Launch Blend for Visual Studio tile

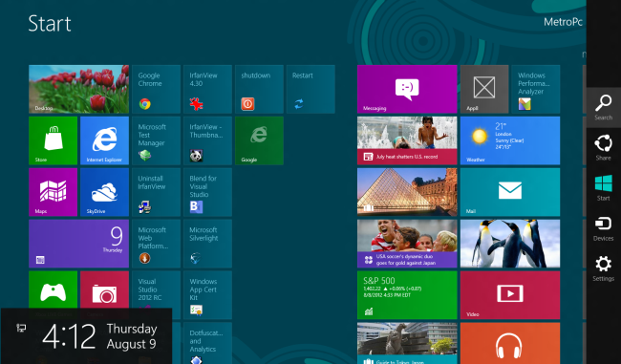click(207, 192)
